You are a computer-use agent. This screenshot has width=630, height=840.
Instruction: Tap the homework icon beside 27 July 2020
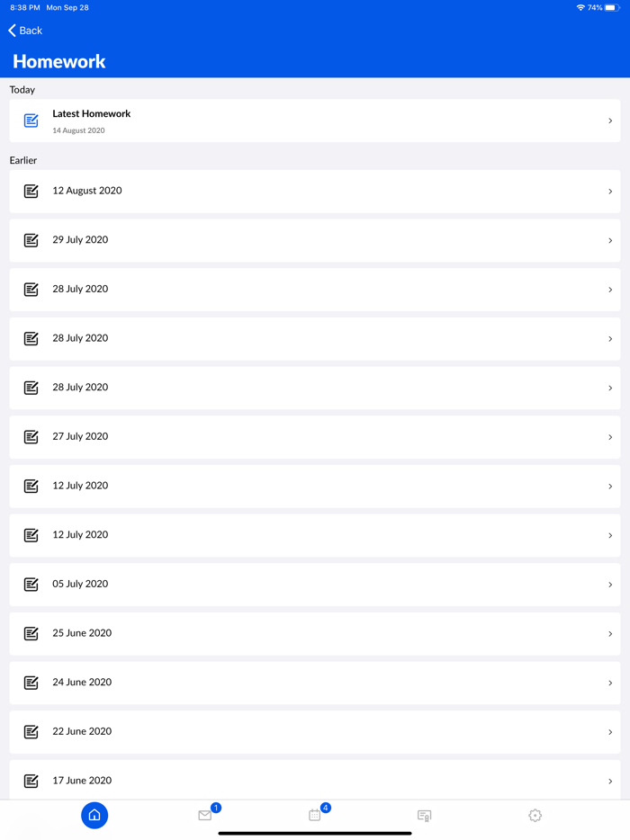tap(31, 436)
